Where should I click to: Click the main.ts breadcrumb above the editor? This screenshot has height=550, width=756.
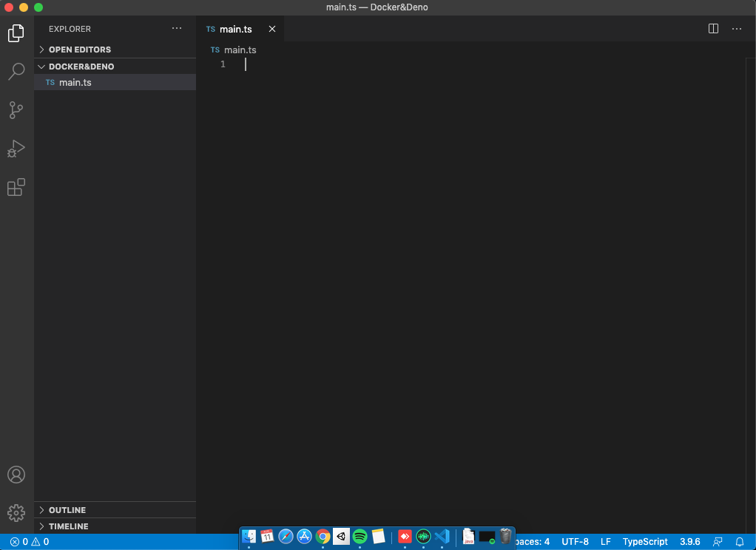[239, 50]
